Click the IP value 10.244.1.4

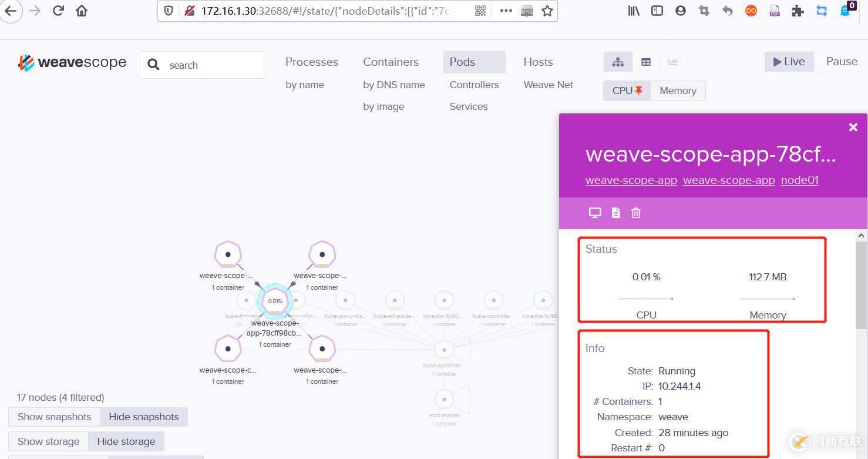click(679, 386)
